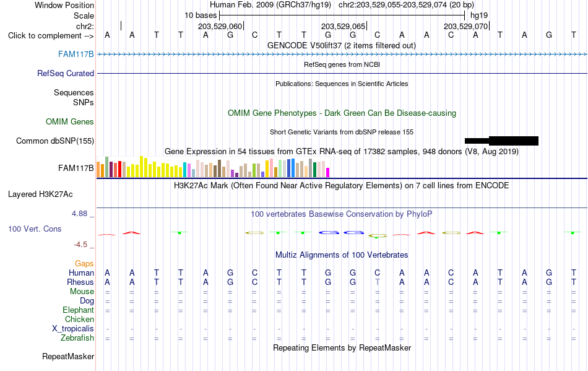Click the grey mismatched T in Rhesus row

[x=378, y=282]
